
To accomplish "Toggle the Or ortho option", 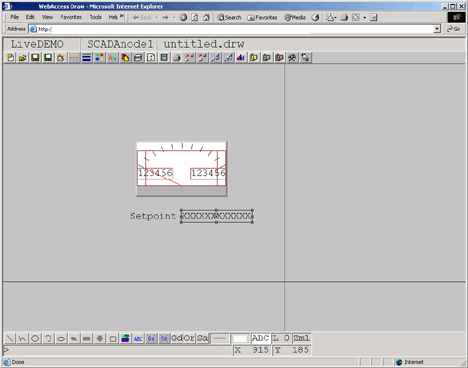I will point(189,338).
